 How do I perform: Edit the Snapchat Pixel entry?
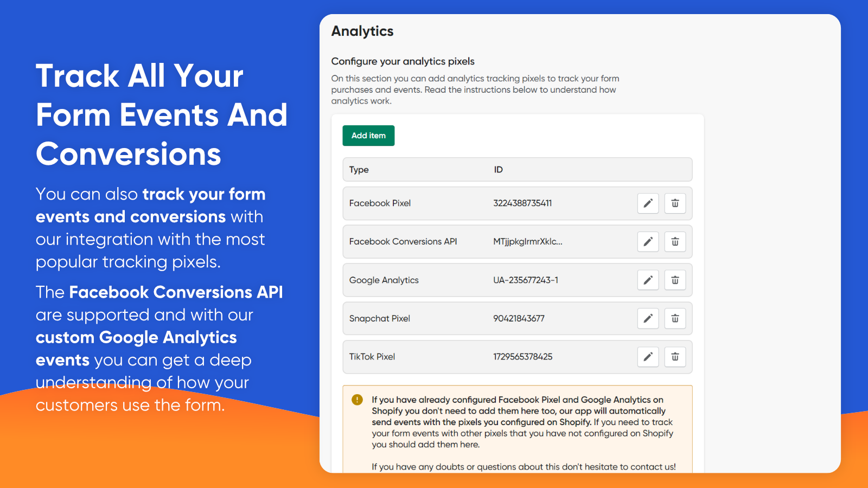coord(648,318)
